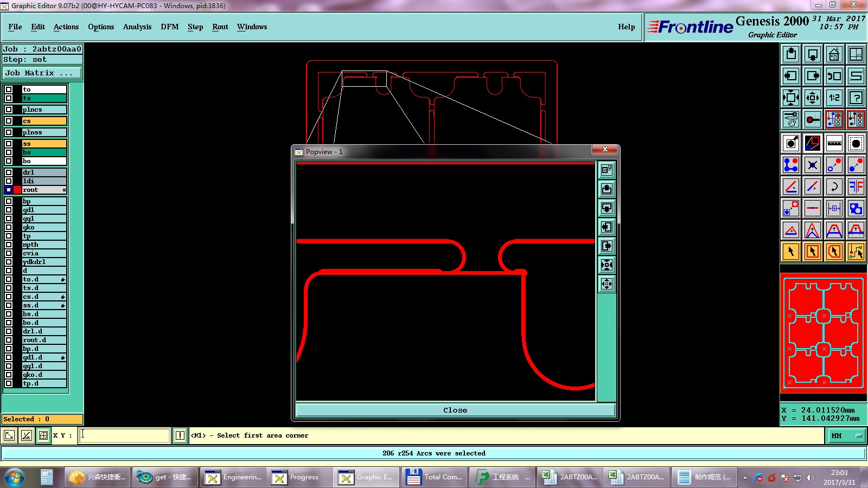Open the wrench and palette settings icon
The height and width of the screenshot is (488, 868).
[791, 119]
